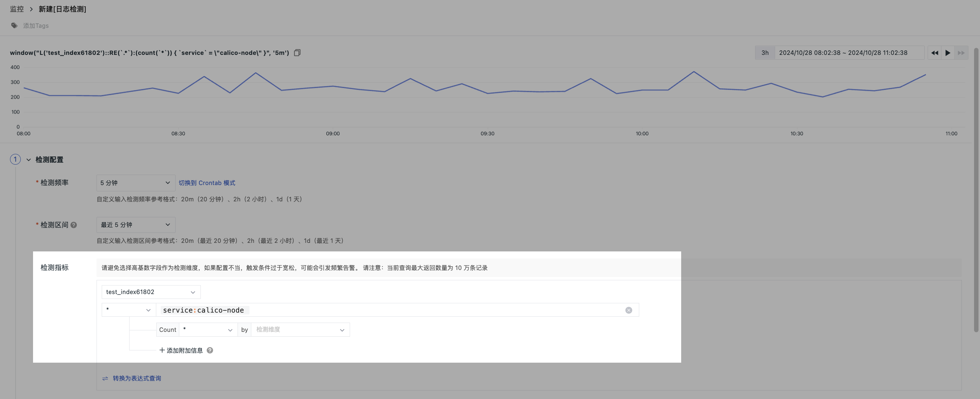Click 转换为表达式查询 link
This screenshot has width=980, height=399.
137,379
